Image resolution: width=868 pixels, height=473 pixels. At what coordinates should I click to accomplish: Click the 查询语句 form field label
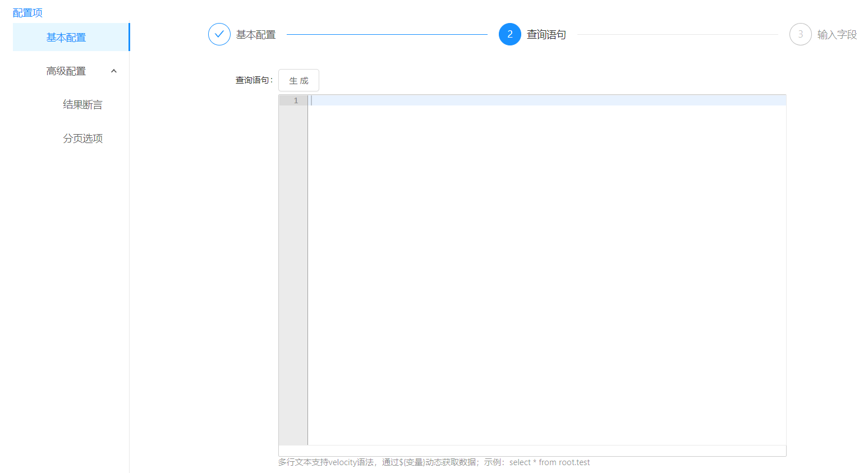tap(254, 80)
